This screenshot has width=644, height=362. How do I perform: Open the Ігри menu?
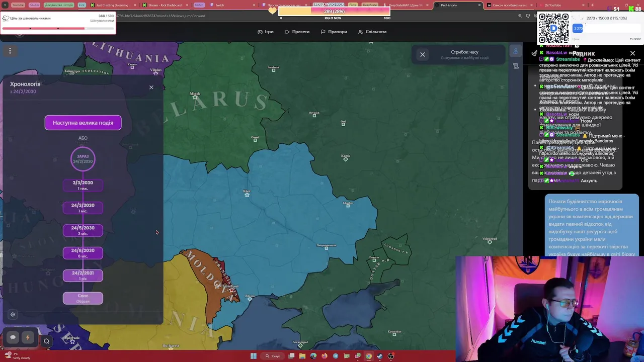pos(266,32)
